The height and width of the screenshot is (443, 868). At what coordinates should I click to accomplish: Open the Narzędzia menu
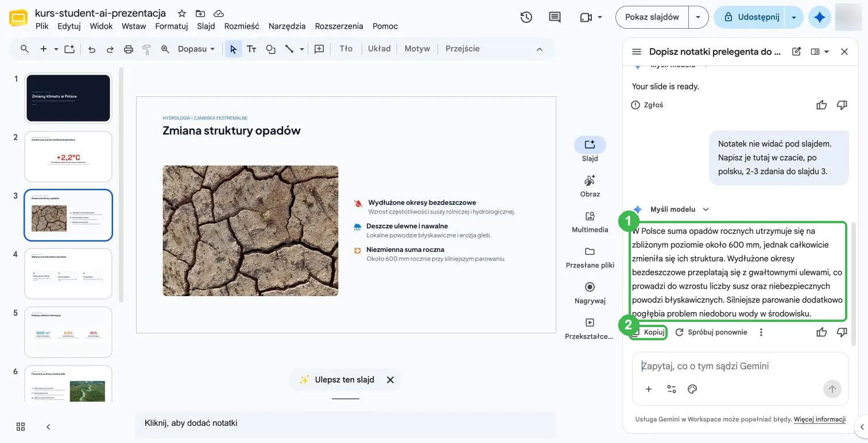point(287,26)
